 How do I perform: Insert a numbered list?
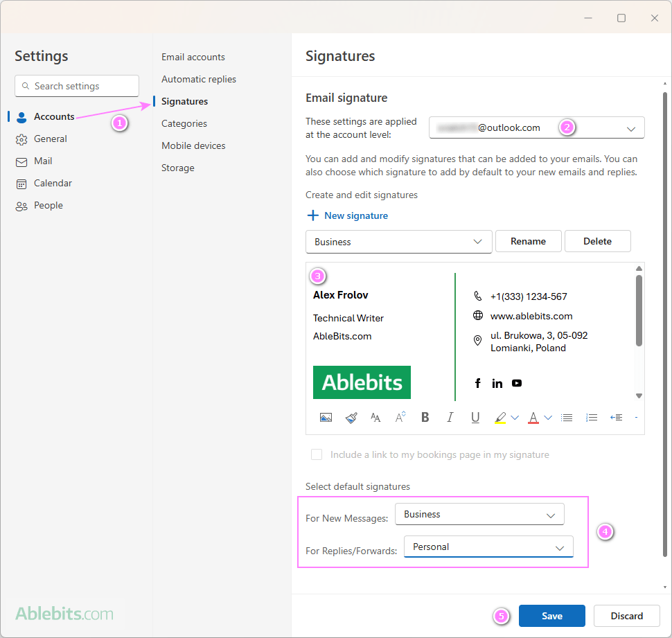click(x=592, y=417)
